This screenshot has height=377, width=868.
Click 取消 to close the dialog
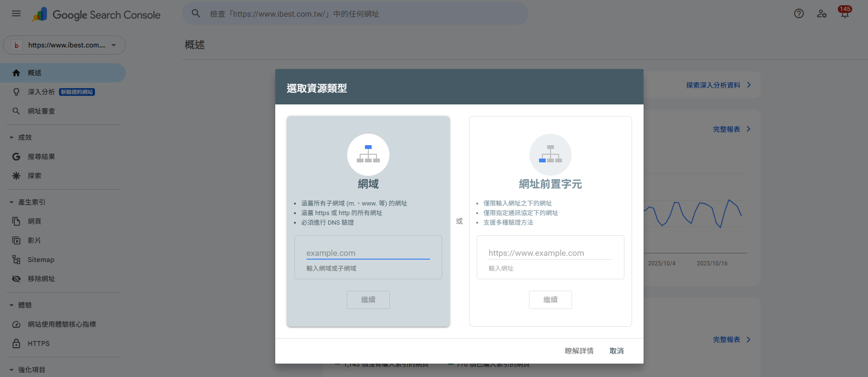[x=616, y=351]
